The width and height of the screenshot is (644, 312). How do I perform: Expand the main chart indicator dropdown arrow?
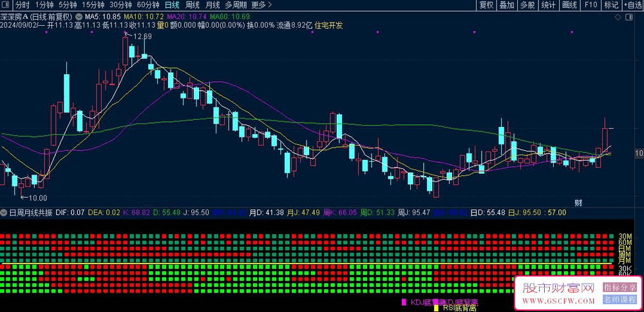point(79,17)
